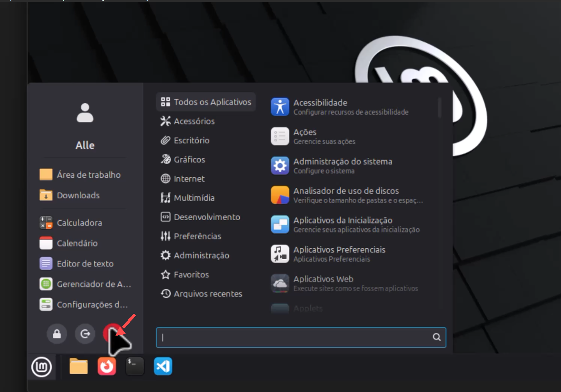Launch the Terminal from the panel
Image resolution: width=561 pixels, height=392 pixels.
pyautogui.click(x=135, y=367)
